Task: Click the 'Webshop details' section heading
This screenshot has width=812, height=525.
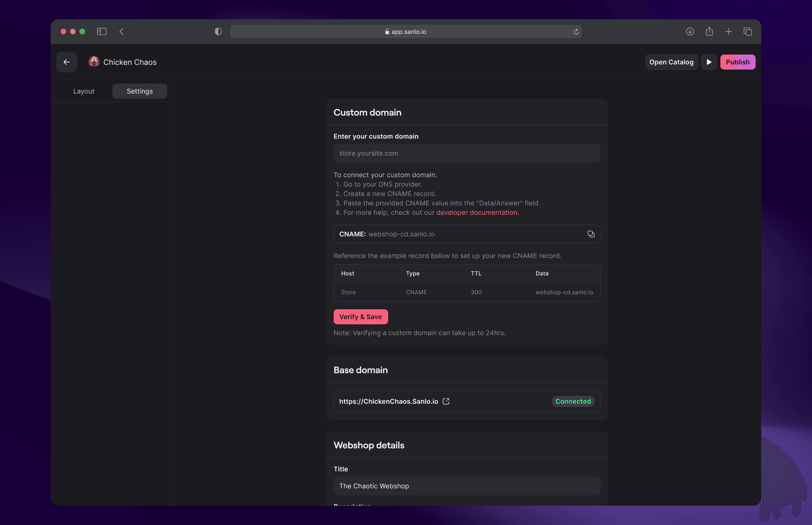Action: tap(369, 445)
